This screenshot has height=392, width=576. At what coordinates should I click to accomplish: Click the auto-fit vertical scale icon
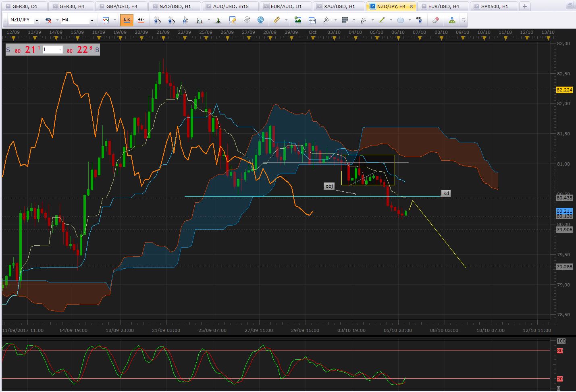click(218, 20)
